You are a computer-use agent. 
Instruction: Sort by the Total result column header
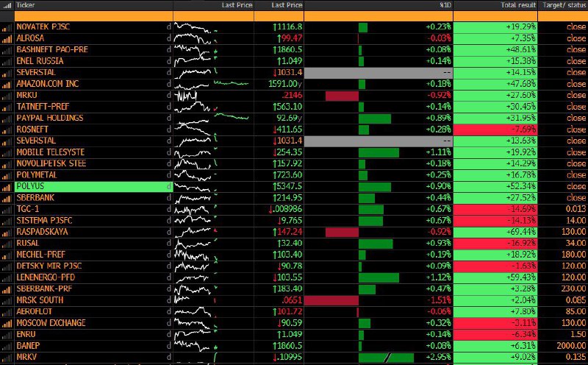(518, 5)
